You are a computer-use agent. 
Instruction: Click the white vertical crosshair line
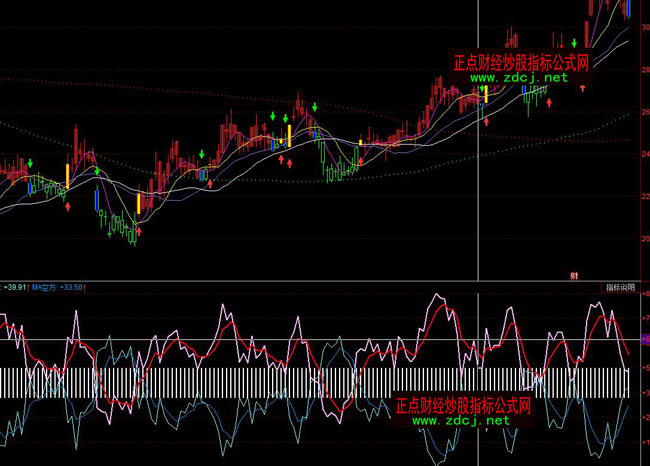(x=478, y=200)
